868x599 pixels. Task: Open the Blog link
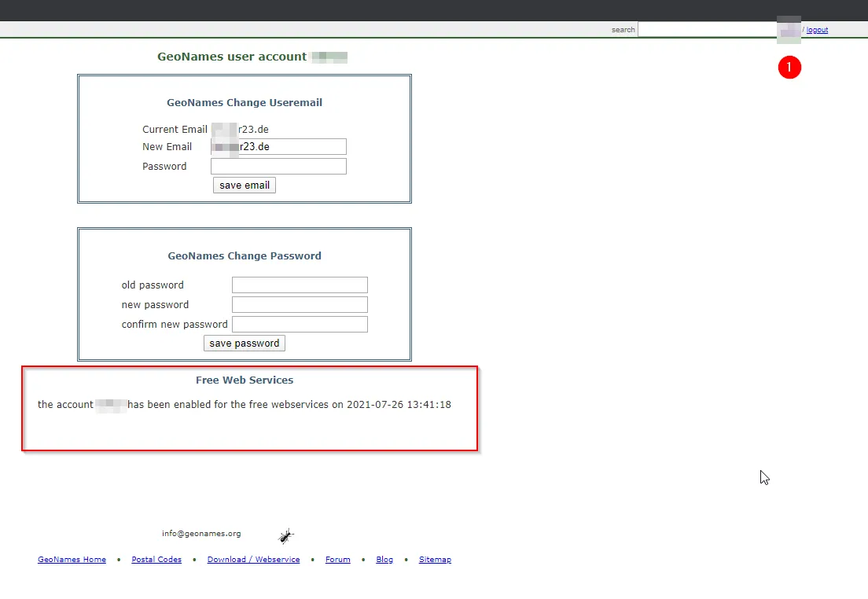[x=384, y=559]
